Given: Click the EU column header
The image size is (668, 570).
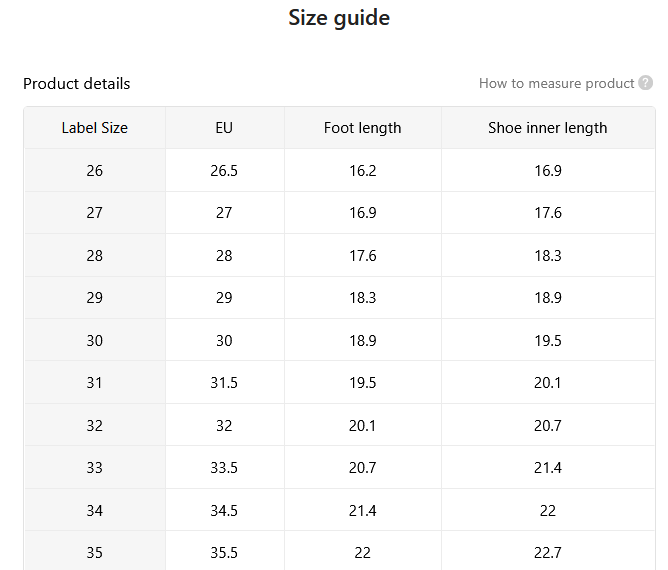Looking at the screenshot, I should 224,128.
